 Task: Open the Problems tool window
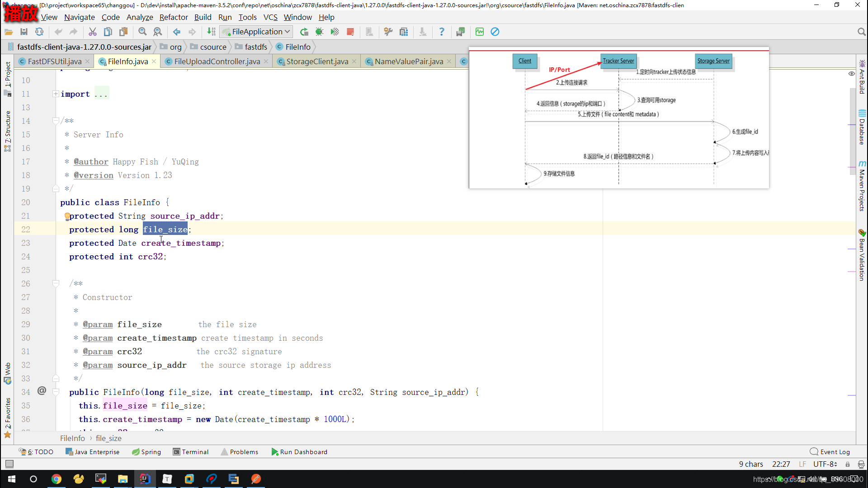tap(240, 452)
